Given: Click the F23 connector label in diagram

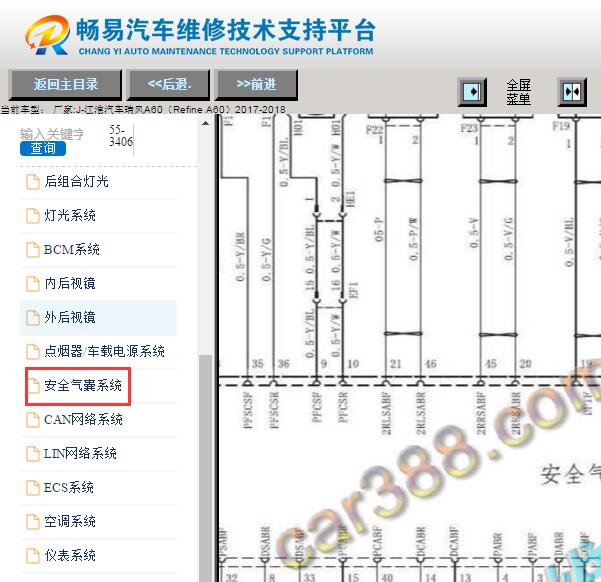Looking at the screenshot, I should (469, 128).
